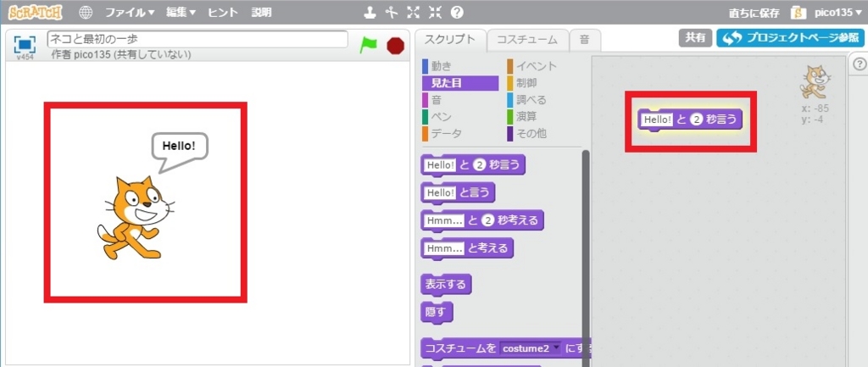
Task: Select the grow sprite tool
Action: pos(414,12)
